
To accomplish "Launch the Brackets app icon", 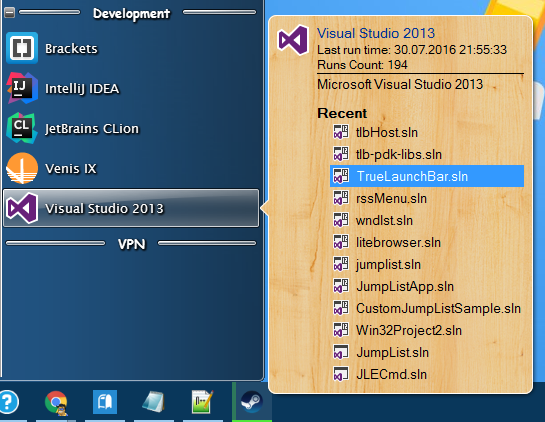I will tap(22, 48).
